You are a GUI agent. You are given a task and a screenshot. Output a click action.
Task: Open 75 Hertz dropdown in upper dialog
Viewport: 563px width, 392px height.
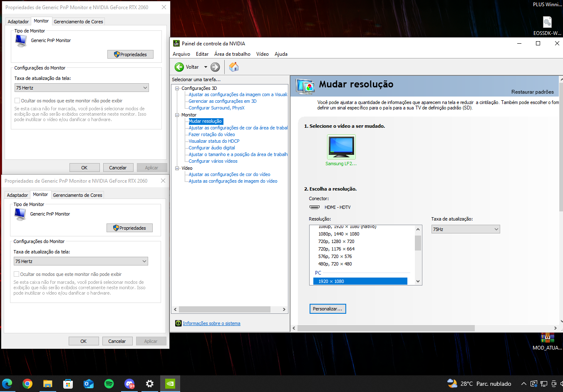point(82,88)
